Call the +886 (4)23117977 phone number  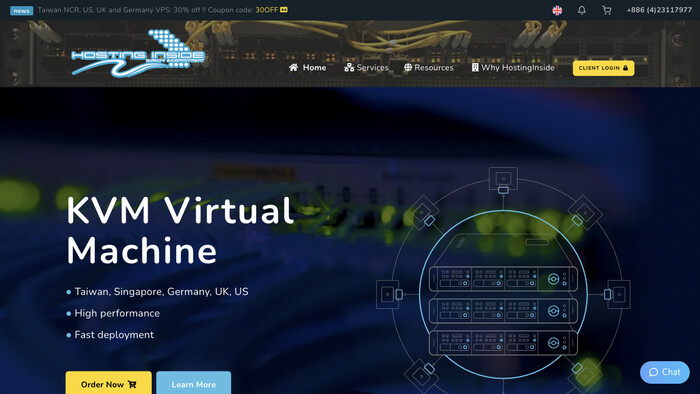pyautogui.click(x=659, y=10)
